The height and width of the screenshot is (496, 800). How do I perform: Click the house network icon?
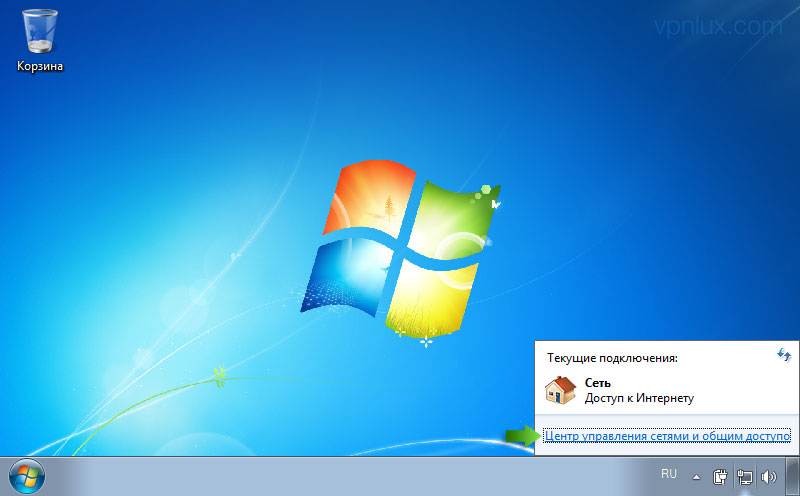(x=560, y=390)
